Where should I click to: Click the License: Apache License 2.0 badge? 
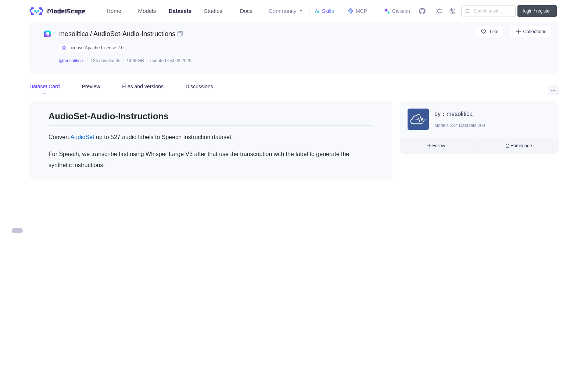(92, 48)
